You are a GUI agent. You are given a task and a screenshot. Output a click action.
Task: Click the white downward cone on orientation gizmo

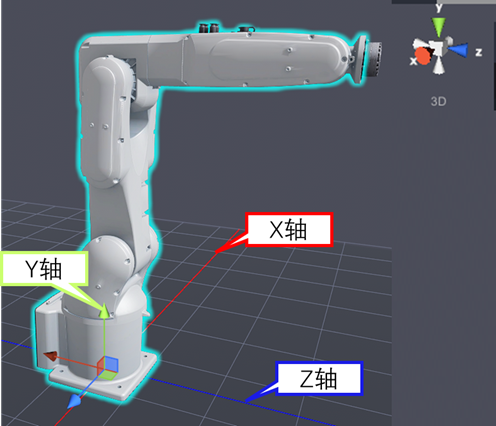(x=439, y=67)
